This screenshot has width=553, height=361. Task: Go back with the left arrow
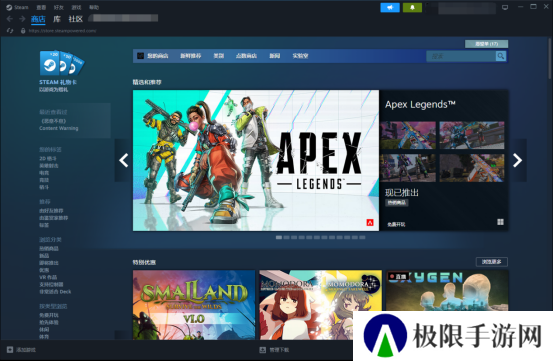pos(10,19)
